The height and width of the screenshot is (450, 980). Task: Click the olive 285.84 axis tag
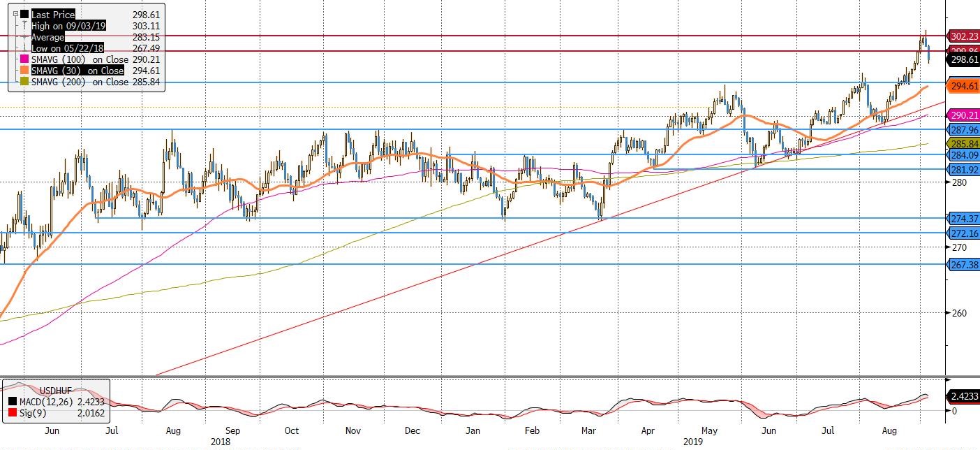(x=964, y=143)
